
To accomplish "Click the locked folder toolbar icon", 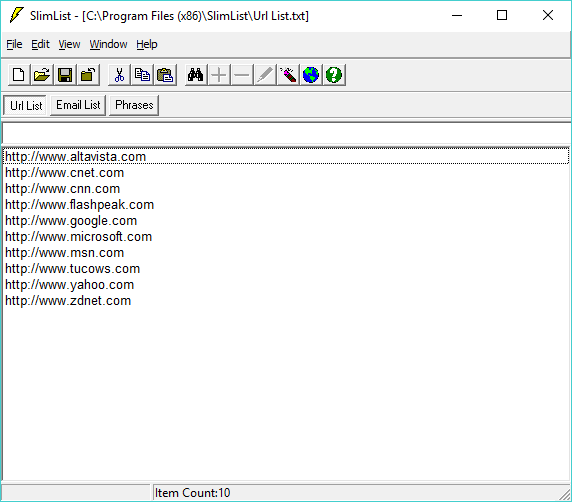I will (88, 75).
